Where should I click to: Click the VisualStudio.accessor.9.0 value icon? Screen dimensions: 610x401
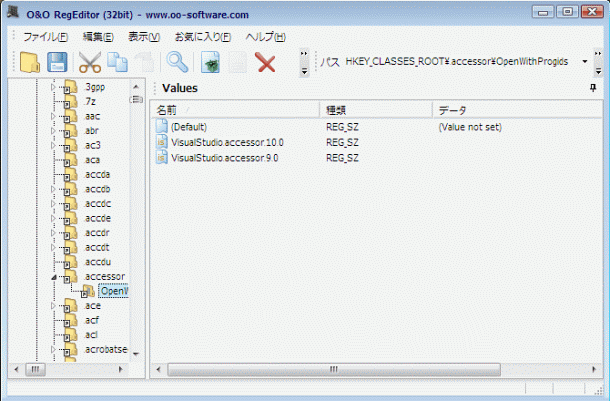[161, 158]
